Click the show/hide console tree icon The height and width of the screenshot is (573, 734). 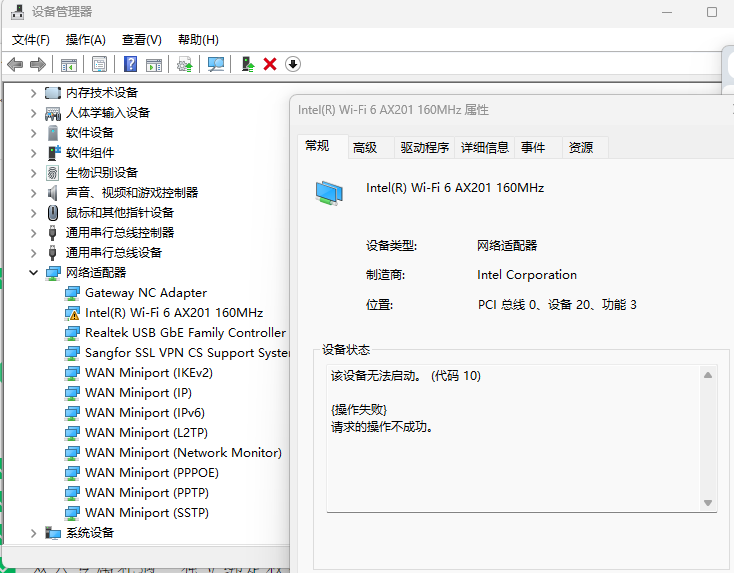tap(68, 64)
